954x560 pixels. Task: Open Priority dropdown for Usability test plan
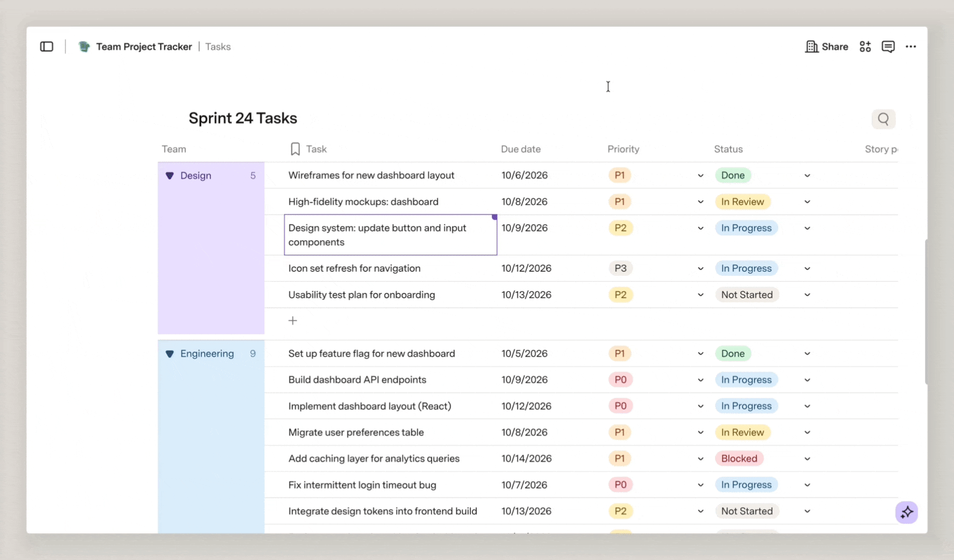tap(700, 295)
